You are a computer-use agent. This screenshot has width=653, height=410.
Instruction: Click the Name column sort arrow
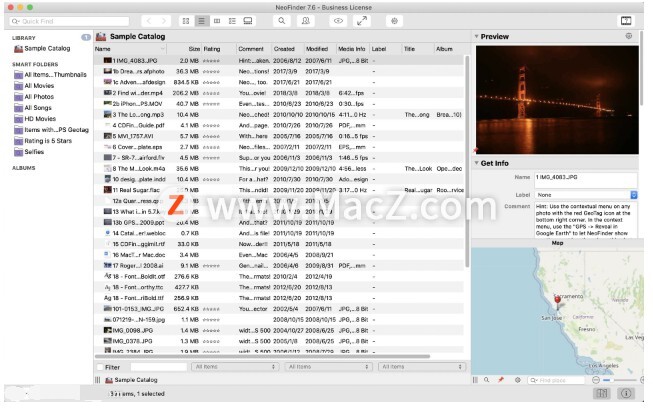(x=162, y=49)
